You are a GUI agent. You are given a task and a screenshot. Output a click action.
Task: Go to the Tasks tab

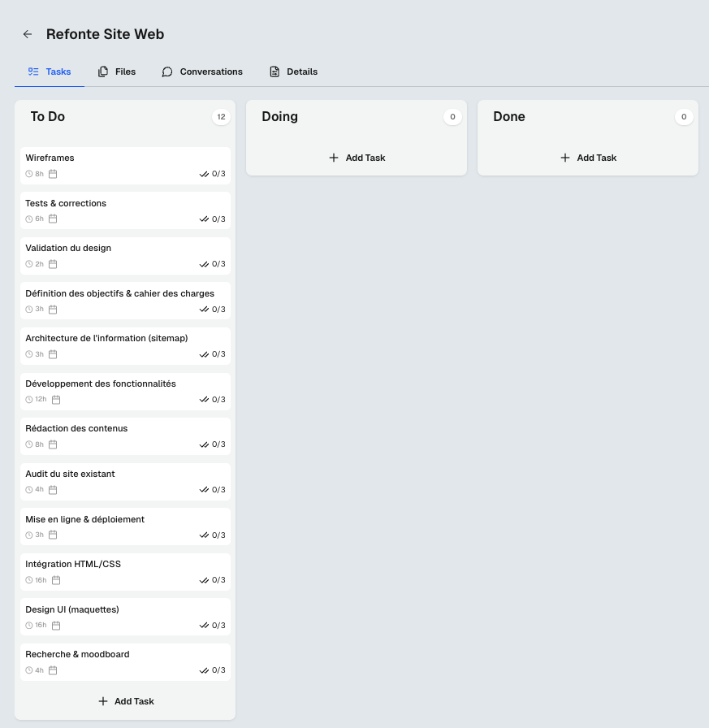pos(50,71)
